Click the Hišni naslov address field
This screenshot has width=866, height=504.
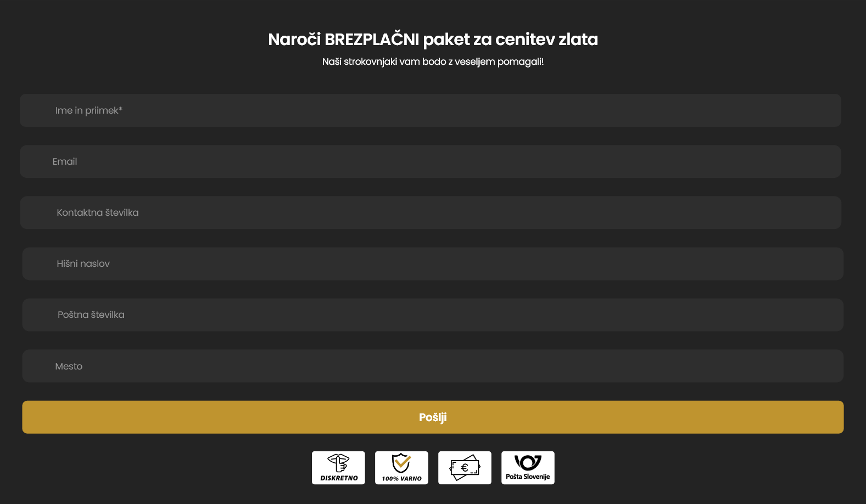[433, 264]
